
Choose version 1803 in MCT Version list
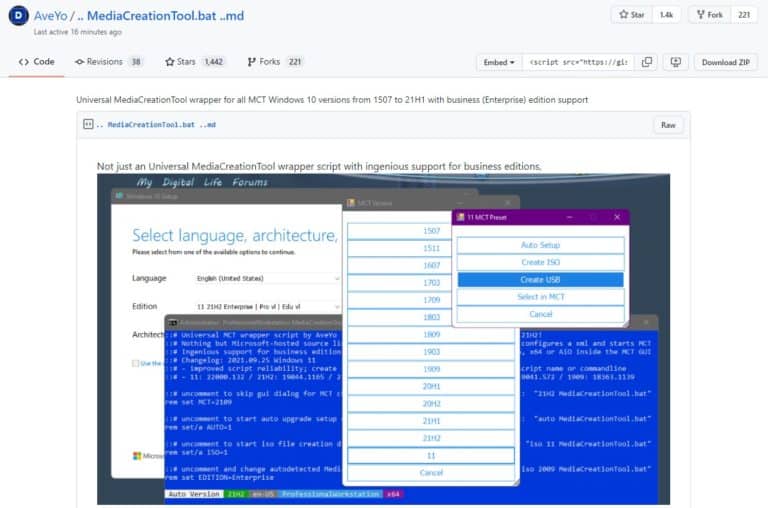[431, 317]
